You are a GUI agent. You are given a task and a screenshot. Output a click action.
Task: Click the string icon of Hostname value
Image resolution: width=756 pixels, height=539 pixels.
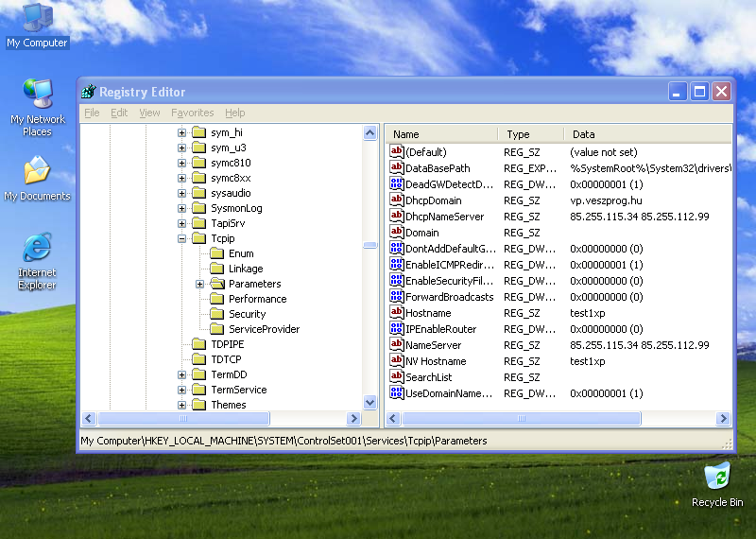(396, 312)
